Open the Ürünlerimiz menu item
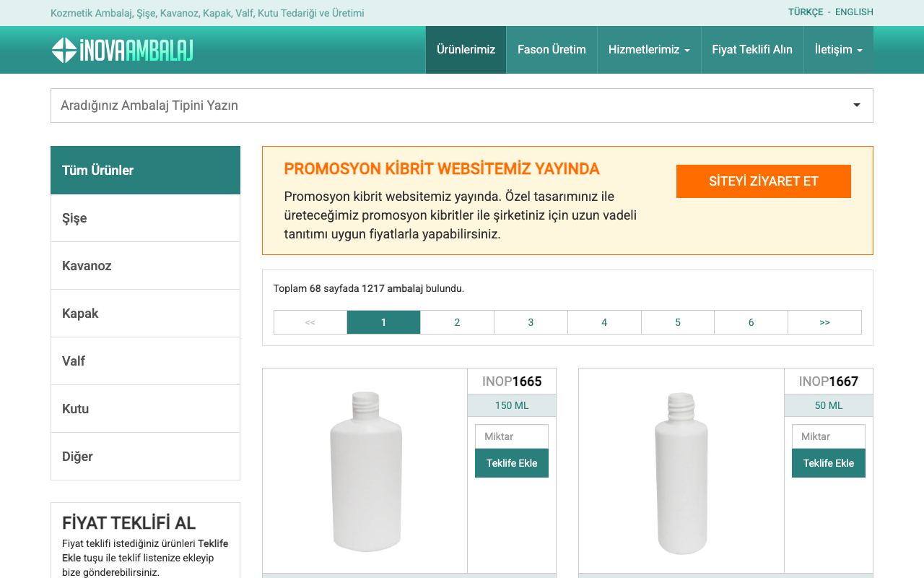The width and height of the screenshot is (924, 578). (466, 50)
